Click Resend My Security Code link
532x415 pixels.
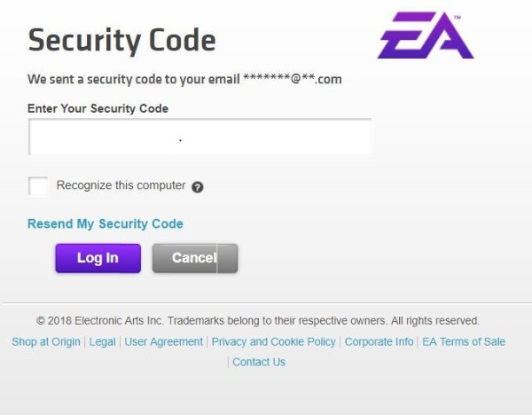[x=106, y=223]
